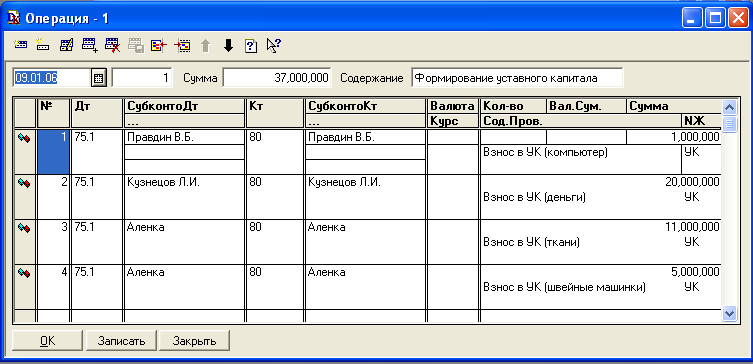Minimize the Операция - 1 window
The height and width of the screenshot is (364, 753).
[692, 18]
